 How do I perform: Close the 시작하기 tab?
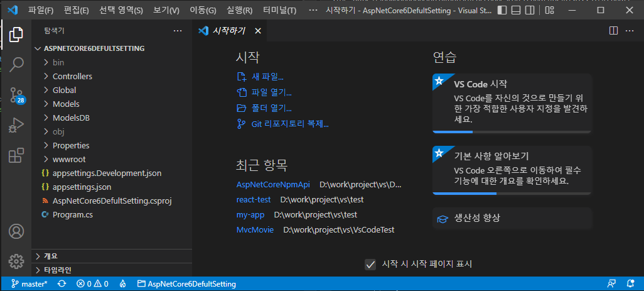tap(258, 31)
